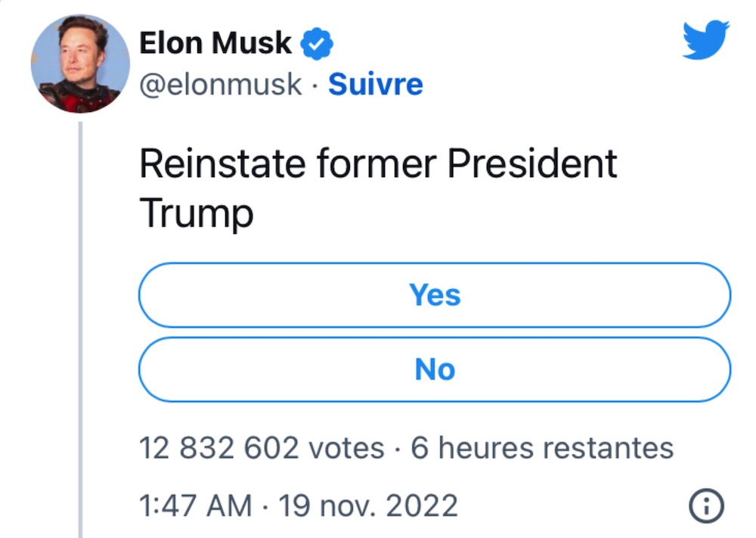
Task: Open Elon Musk's profile picture
Action: coord(79,63)
